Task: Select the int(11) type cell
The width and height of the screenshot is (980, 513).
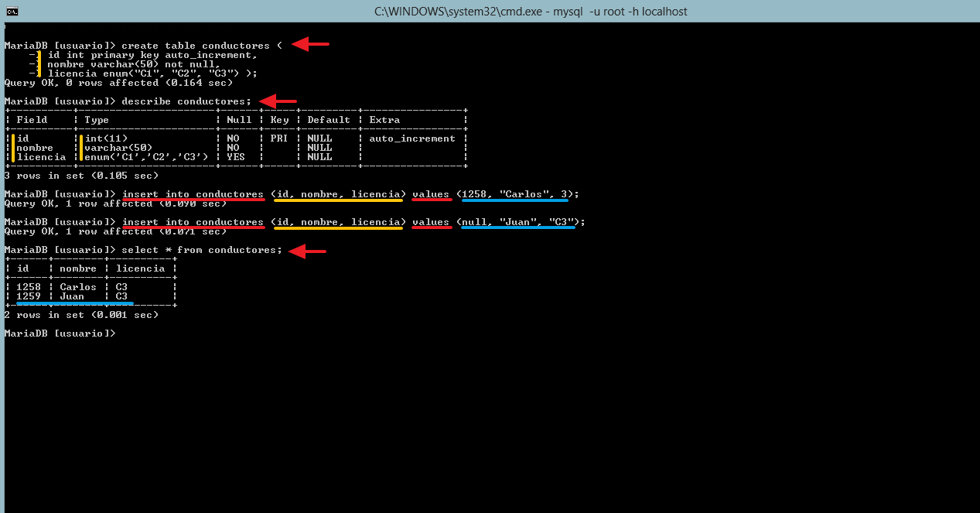Action: click(x=106, y=139)
